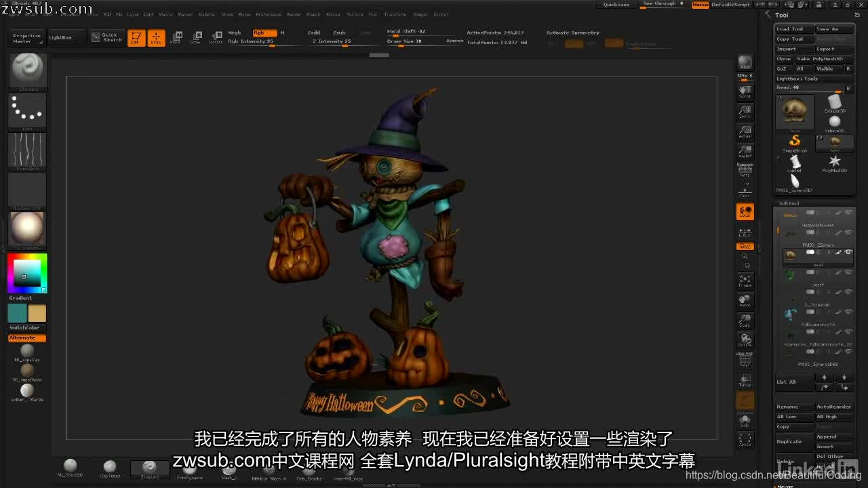This screenshot has height=488, width=868.
Task: Click the GoZ button
Action: [783, 68]
